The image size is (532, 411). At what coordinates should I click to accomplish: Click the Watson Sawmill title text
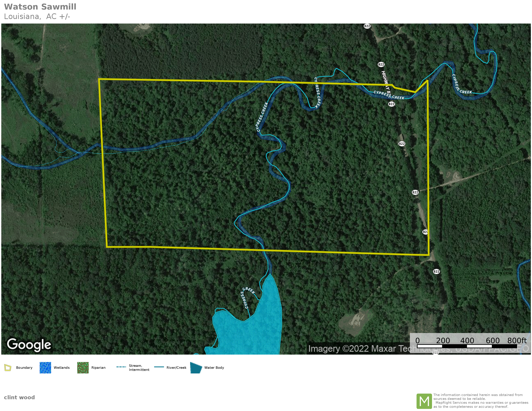point(40,7)
